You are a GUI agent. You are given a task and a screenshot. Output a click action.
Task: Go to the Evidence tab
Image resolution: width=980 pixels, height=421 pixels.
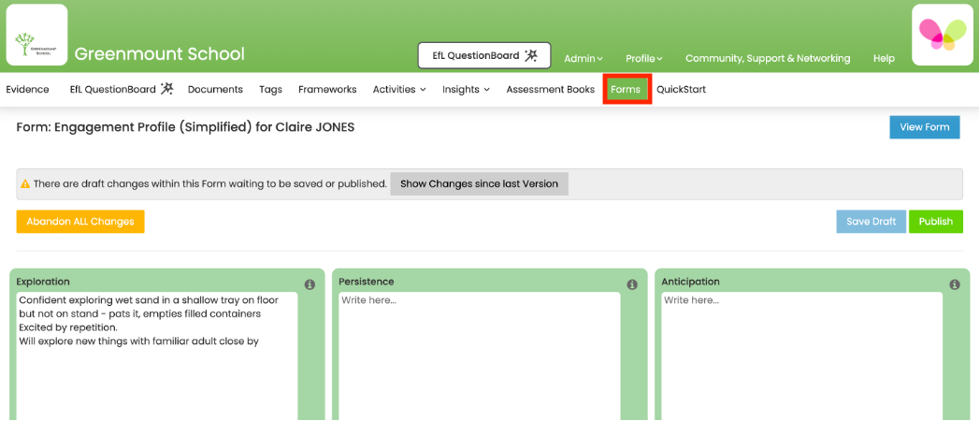coord(27,90)
